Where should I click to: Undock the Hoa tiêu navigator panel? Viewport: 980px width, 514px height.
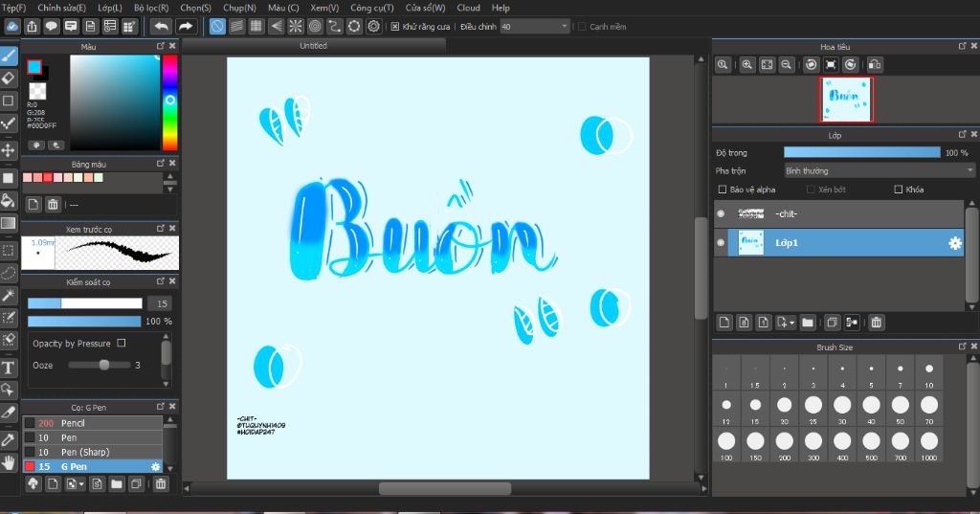tap(963, 46)
